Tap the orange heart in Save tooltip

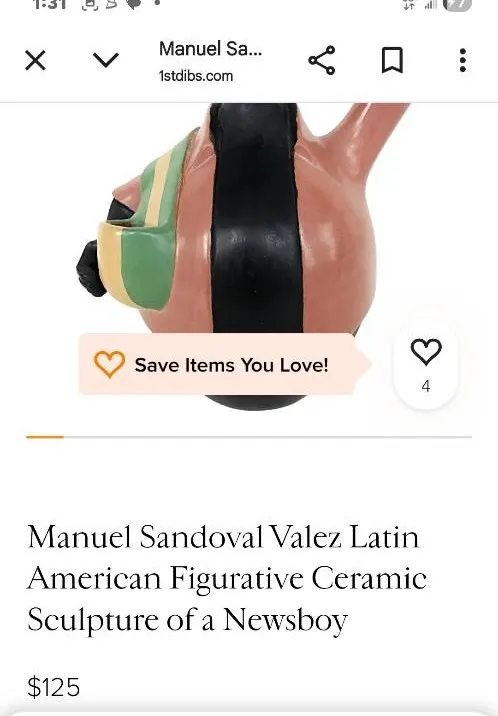(x=109, y=364)
